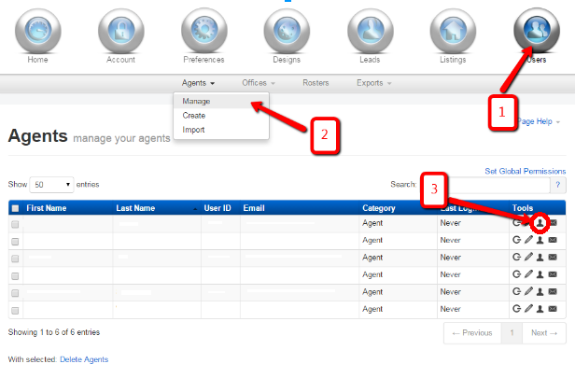Click the pencil edit icon in third agent row
This screenshot has height=392, width=575.
[528, 257]
